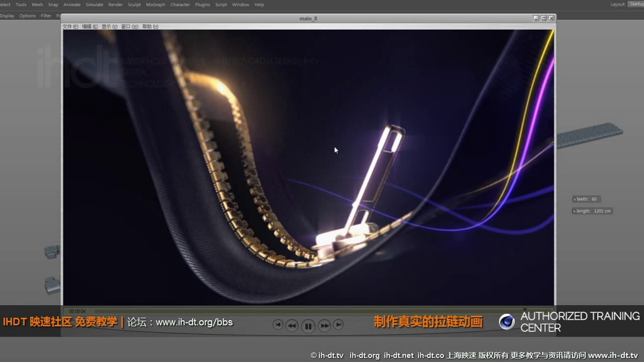This screenshot has height=362, width=644.
Task: Open the Character menu
Action: click(180, 5)
